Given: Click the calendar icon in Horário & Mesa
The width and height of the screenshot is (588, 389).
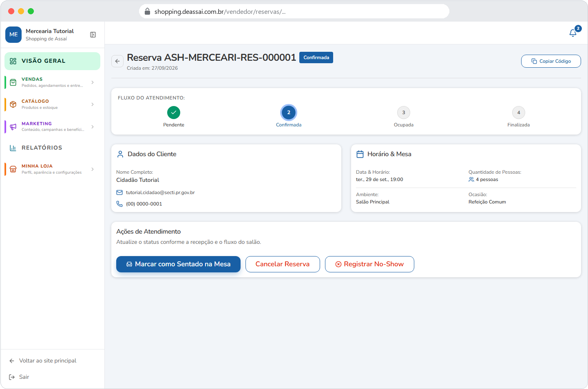Looking at the screenshot, I should click(360, 154).
